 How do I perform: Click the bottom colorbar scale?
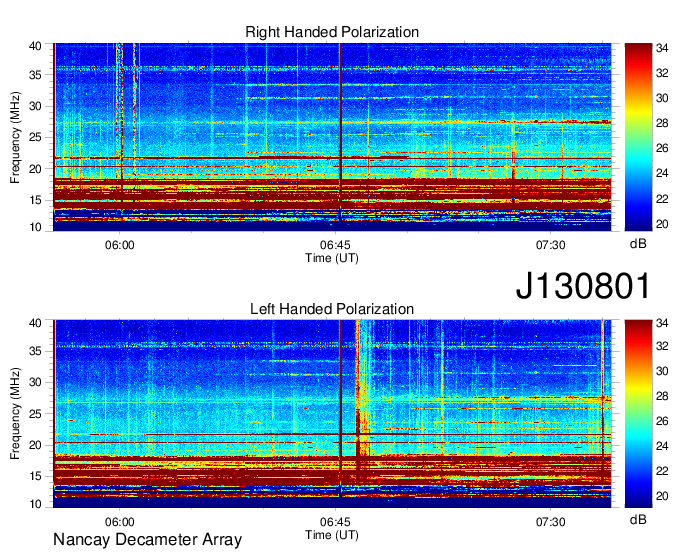click(638, 414)
